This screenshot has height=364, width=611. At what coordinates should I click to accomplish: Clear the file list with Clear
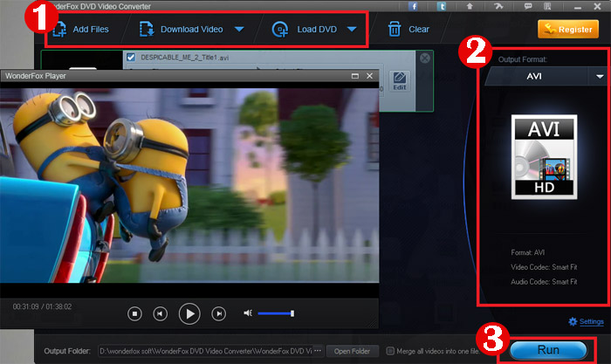point(408,29)
